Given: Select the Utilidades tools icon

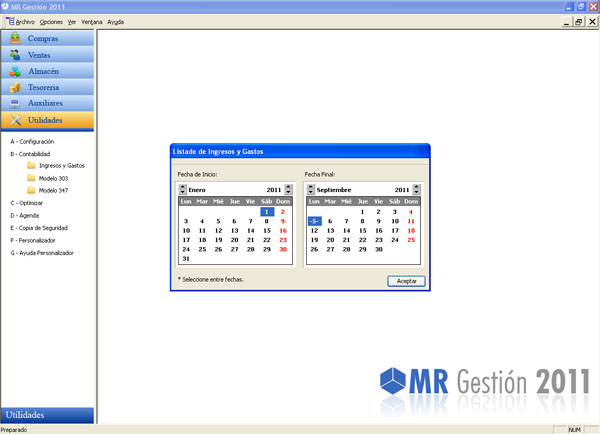Looking at the screenshot, I should tap(15, 120).
